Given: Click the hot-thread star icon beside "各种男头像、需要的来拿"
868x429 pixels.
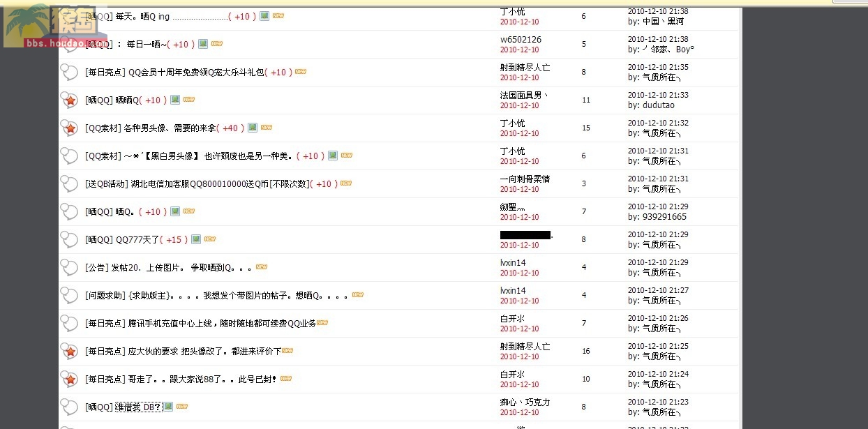Looking at the screenshot, I should click(69, 128).
